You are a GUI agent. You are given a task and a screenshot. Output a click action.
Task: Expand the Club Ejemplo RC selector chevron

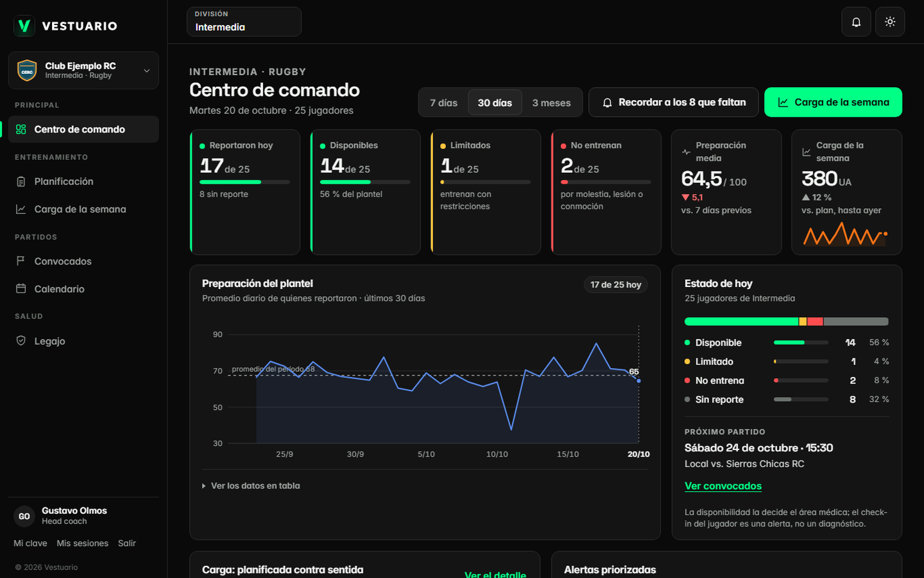click(146, 71)
